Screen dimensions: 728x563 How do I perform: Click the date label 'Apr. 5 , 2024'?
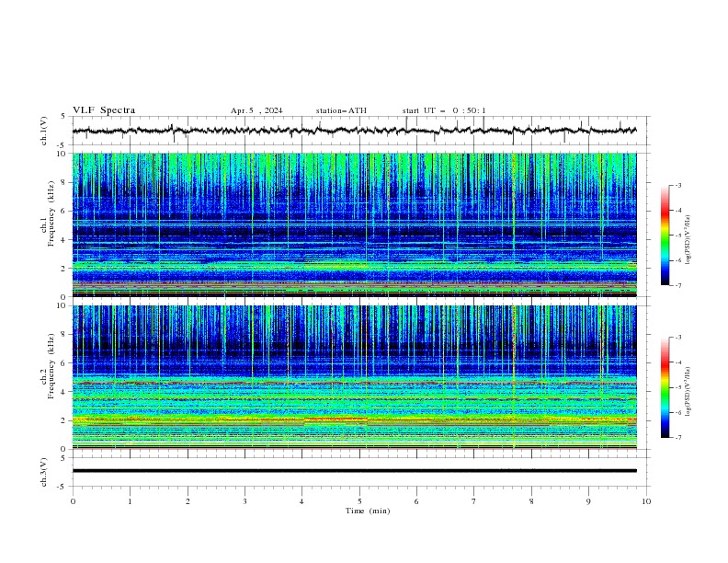pos(256,110)
